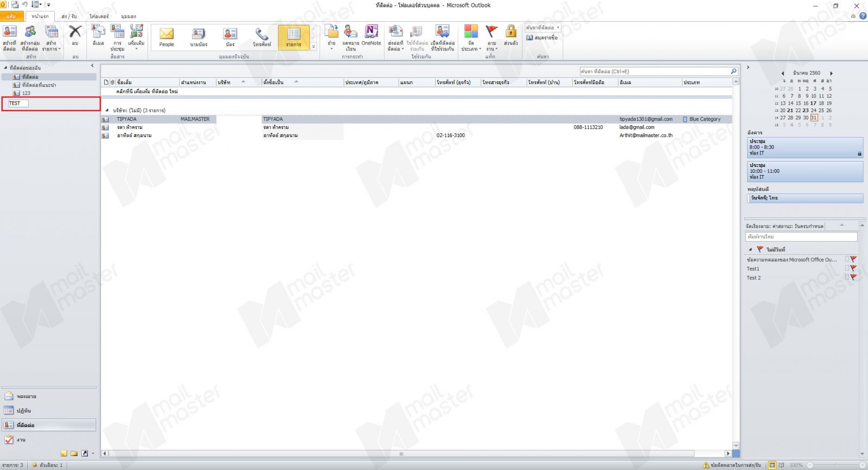Expand the To-Do bar toggle chevron
The width and height of the screenshot is (868, 470).
[748, 67]
